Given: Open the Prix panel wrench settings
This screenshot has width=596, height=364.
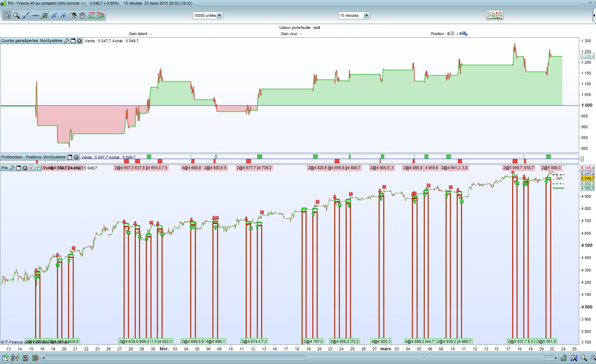Looking at the screenshot, I should coord(12,168).
